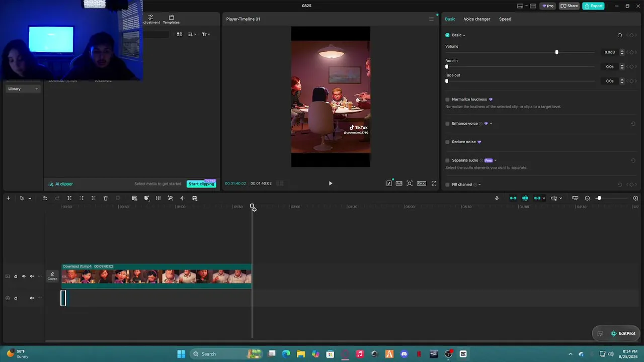Open the media filter dropdown
The image size is (644, 362).
(x=206, y=34)
